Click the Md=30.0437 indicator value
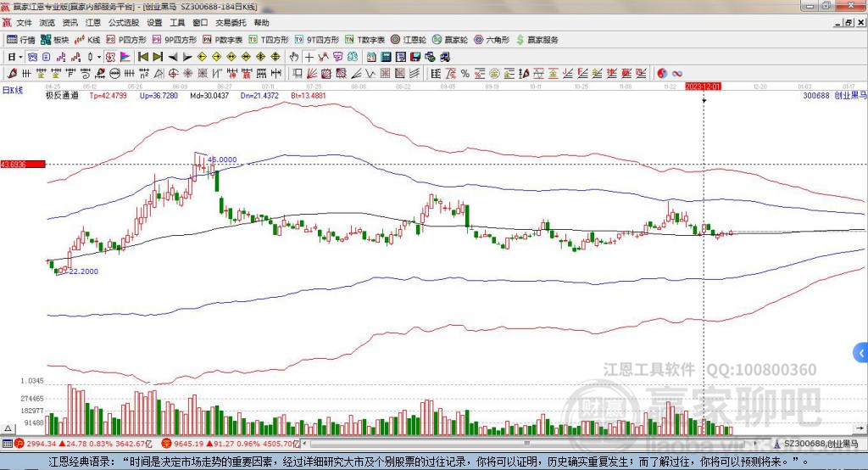Viewport: 868px width, 470px height. (x=209, y=95)
